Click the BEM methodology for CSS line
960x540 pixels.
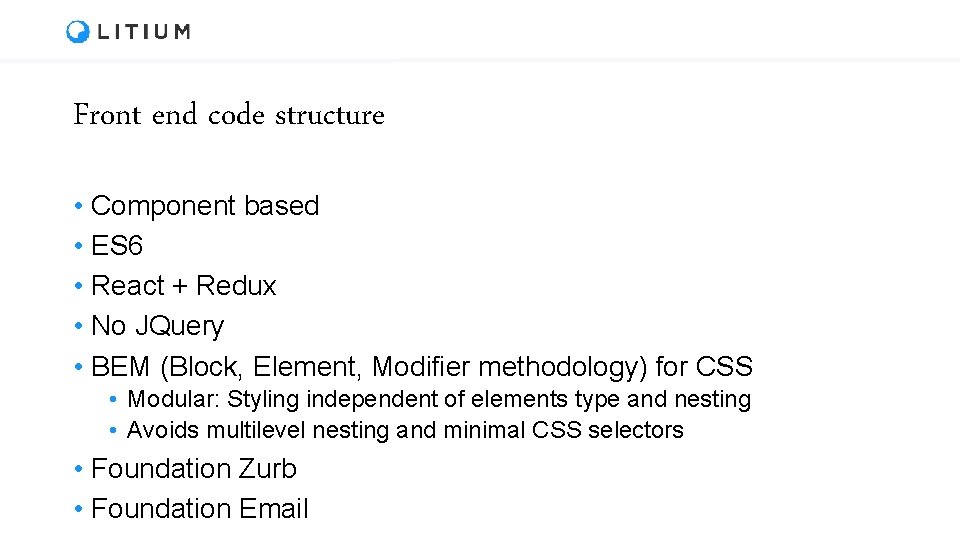point(421,367)
